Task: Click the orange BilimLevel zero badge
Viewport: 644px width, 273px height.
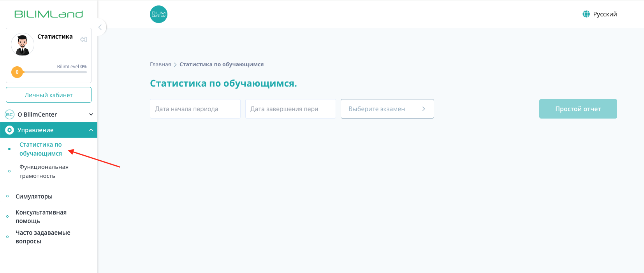Action: (x=17, y=72)
